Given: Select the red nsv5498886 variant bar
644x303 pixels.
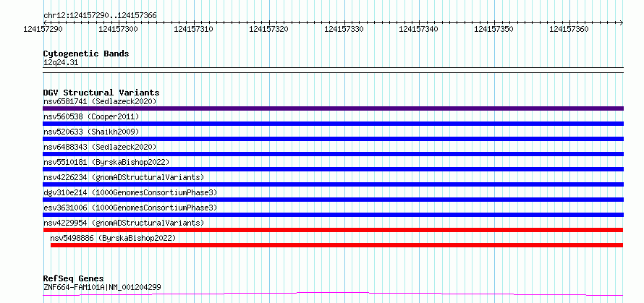Looking at the screenshot, I should pos(336,245).
